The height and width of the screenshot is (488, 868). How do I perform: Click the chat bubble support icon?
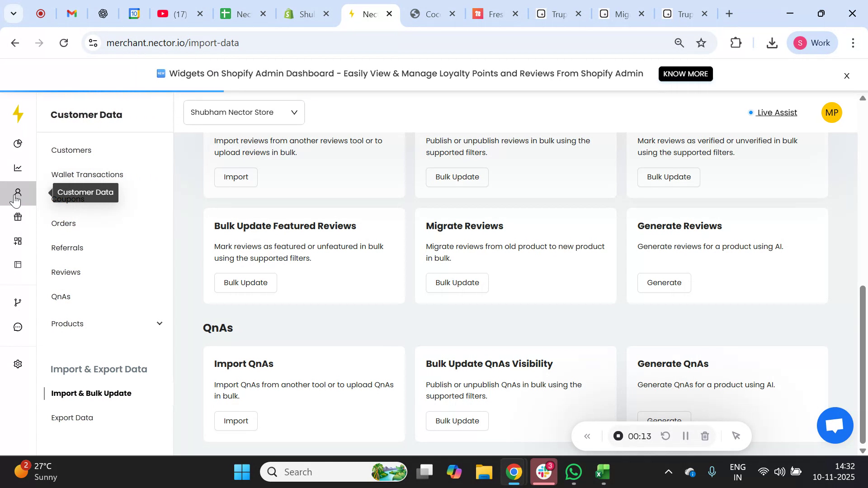click(x=18, y=327)
